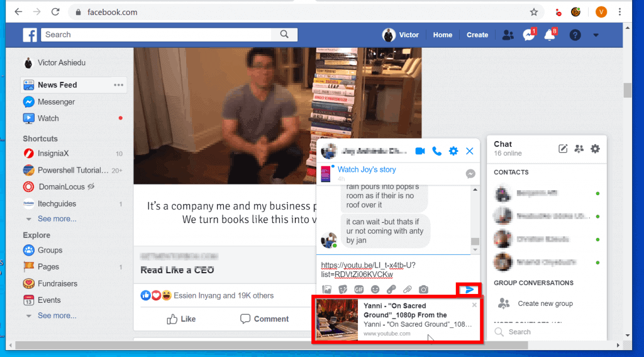Like the Read Like a CEO post
Image resolution: width=644 pixels, height=357 pixels.
click(x=181, y=319)
